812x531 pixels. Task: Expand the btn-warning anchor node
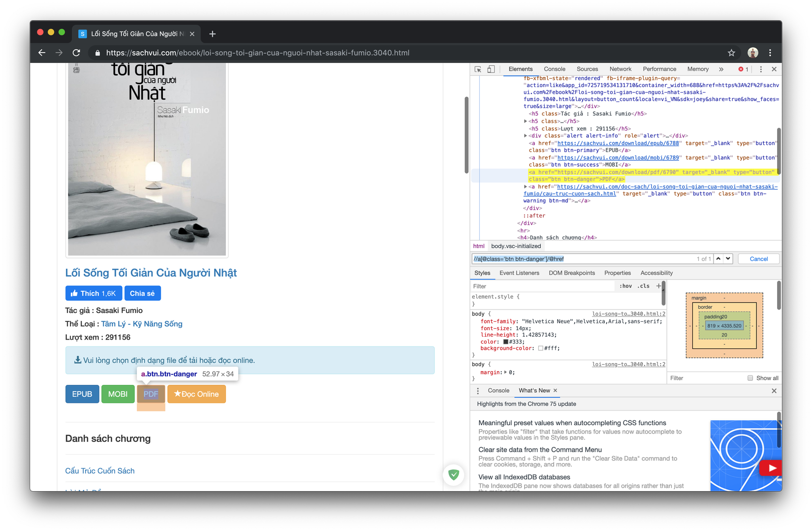click(x=526, y=187)
